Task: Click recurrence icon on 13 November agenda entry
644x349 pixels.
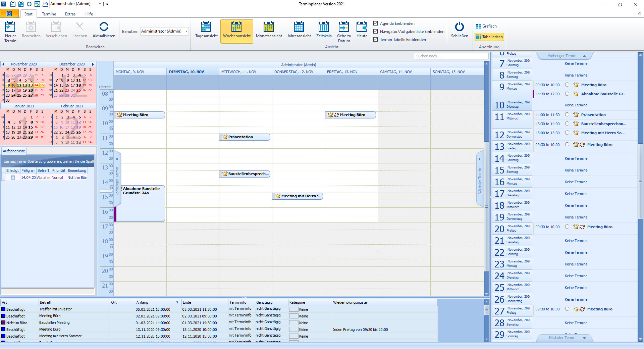Action: (582, 145)
